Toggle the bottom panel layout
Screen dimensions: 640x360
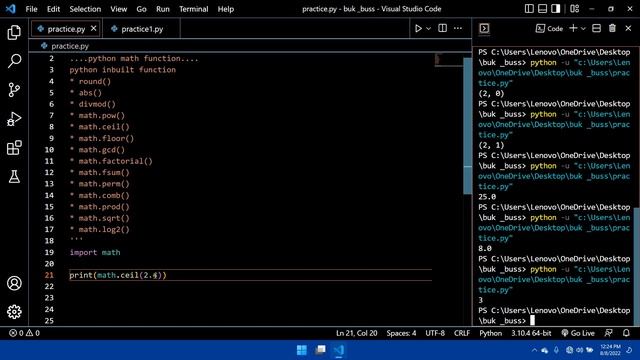(542, 9)
